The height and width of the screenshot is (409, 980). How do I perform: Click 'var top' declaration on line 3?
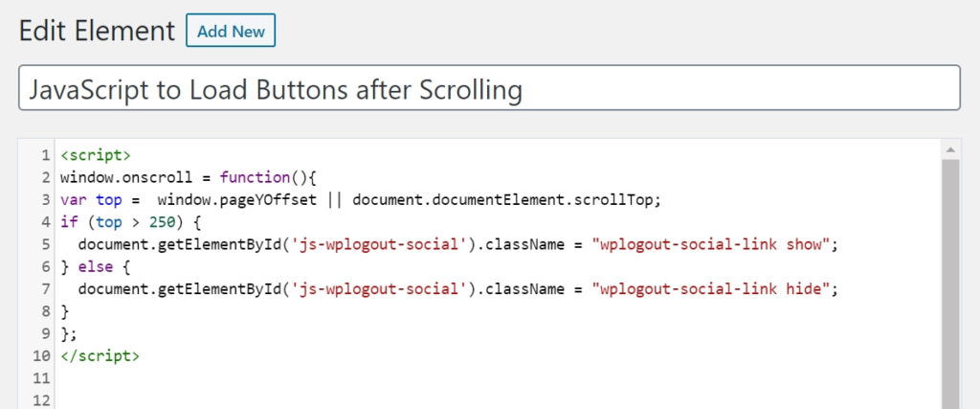[x=91, y=200]
